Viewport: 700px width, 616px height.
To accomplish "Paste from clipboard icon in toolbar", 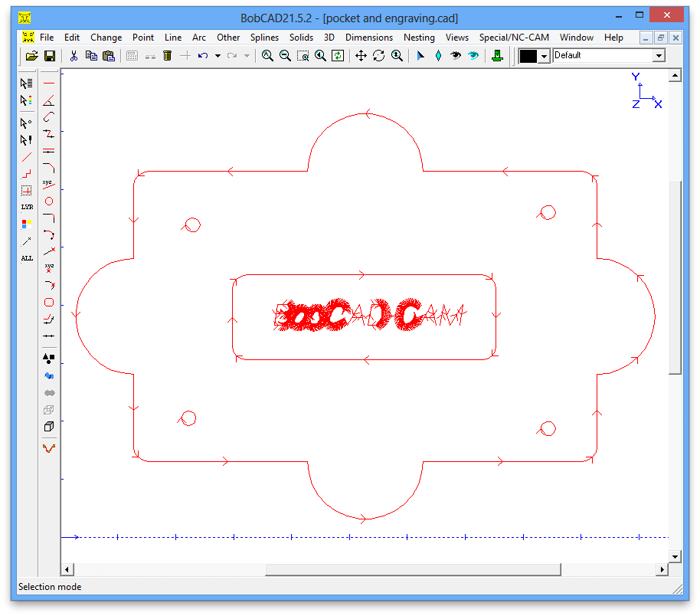I will click(109, 56).
